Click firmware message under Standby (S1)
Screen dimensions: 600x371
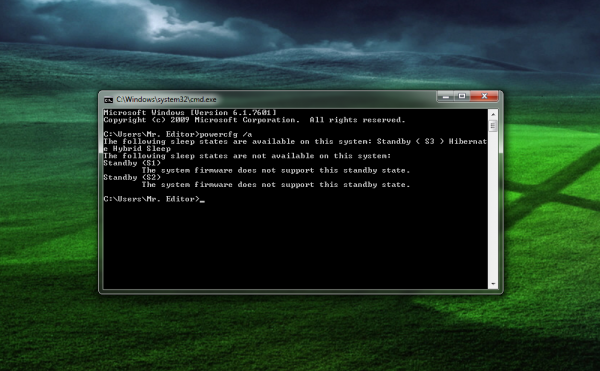276,170
